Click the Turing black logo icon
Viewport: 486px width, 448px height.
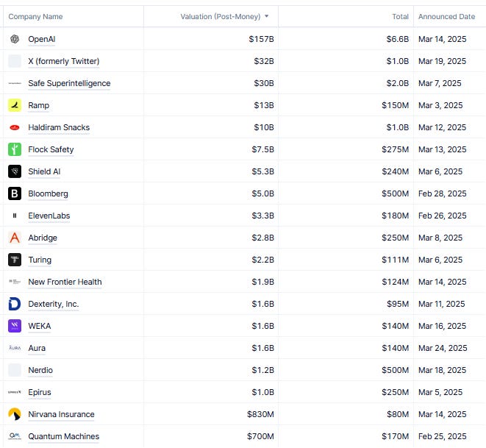15,260
